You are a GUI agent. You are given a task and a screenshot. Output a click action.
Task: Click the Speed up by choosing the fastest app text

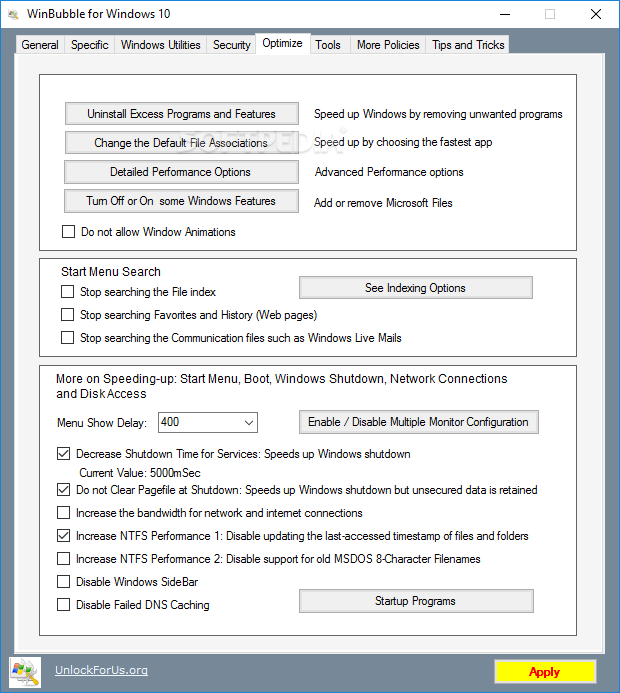pyautogui.click(x=403, y=142)
